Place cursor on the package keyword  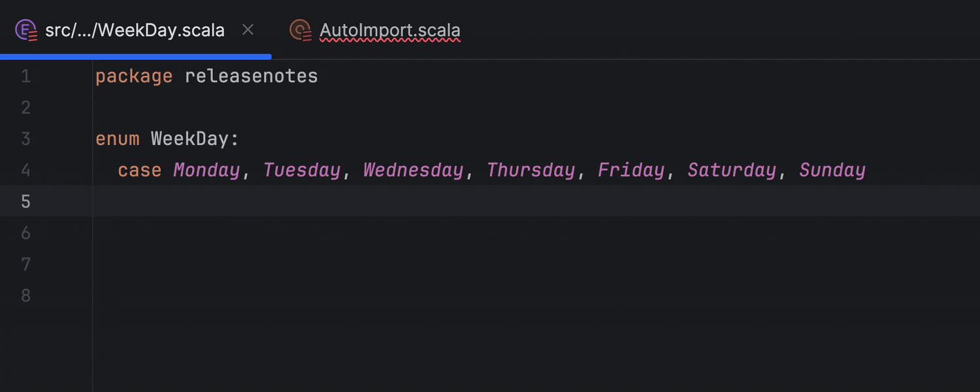pyautogui.click(x=134, y=76)
